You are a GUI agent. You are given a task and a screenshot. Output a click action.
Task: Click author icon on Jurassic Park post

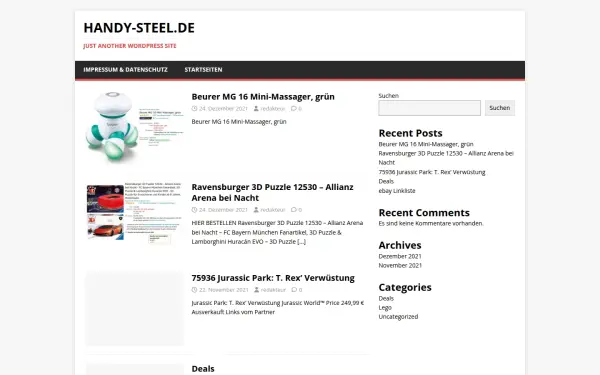pyautogui.click(x=257, y=290)
